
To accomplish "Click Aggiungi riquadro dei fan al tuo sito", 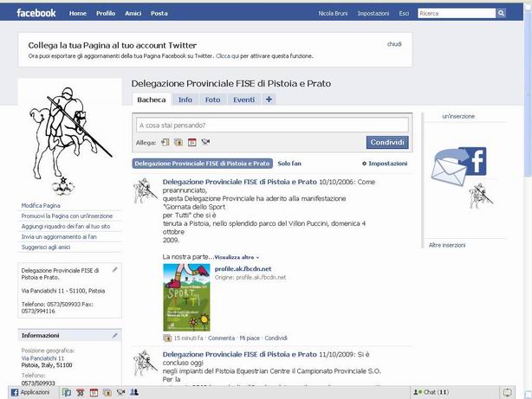I will coord(66,226).
